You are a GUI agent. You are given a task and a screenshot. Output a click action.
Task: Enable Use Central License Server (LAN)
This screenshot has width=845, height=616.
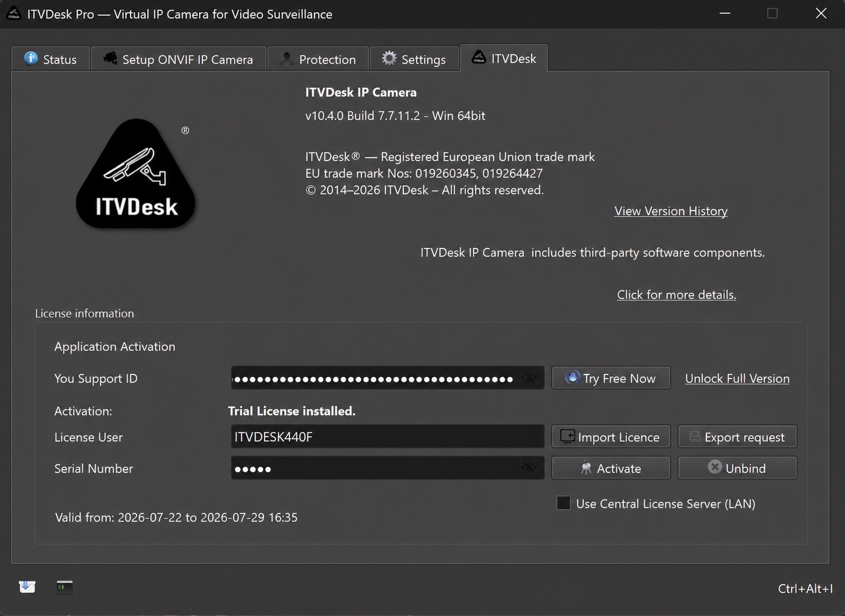coord(564,503)
